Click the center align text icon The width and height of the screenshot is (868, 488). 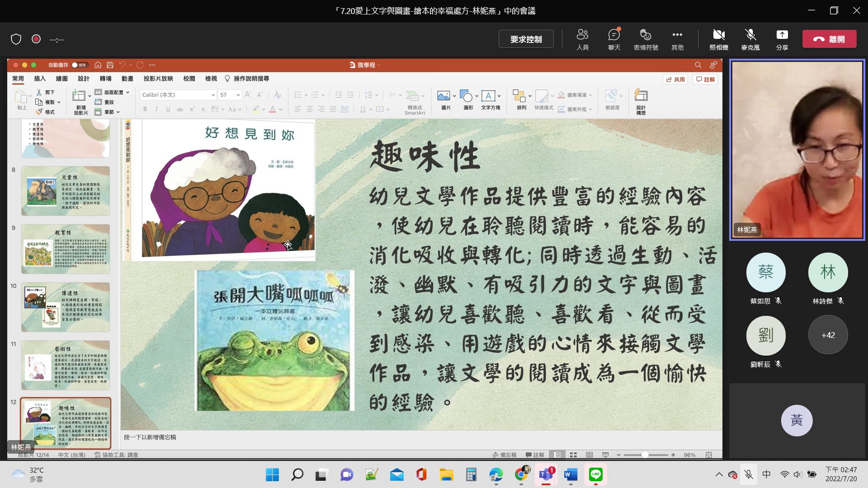(310, 109)
